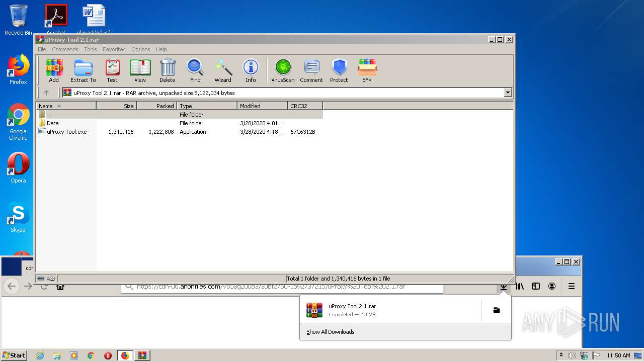Click the Find magnifier icon
Image resolution: width=644 pixels, height=362 pixels.
[x=195, y=71]
